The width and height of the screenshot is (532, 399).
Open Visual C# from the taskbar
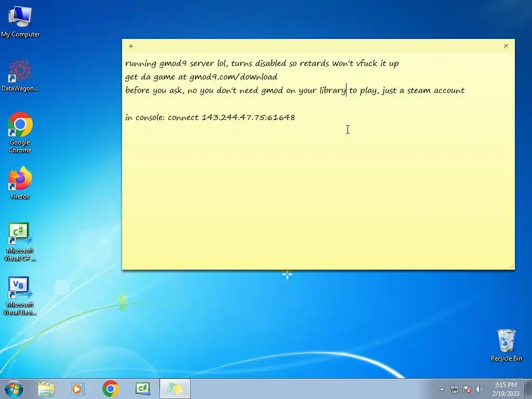click(143, 389)
